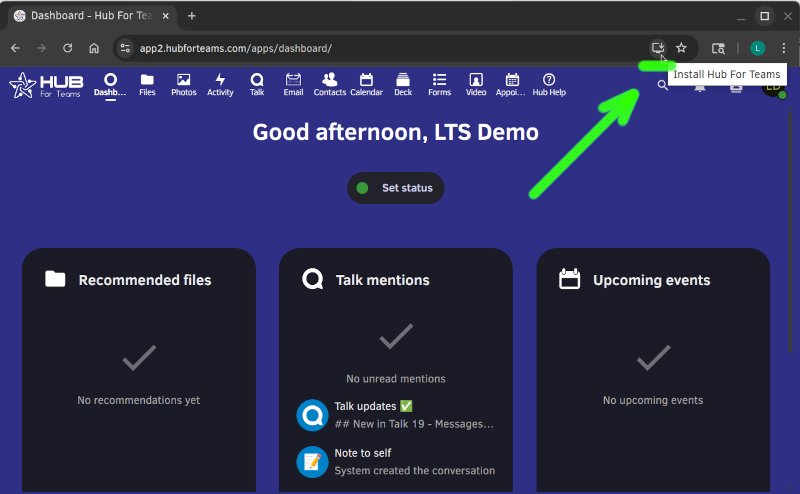Open the Appointments app icon
Screen dimensions: 800x494
pyautogui.click(x=512, y=85)
